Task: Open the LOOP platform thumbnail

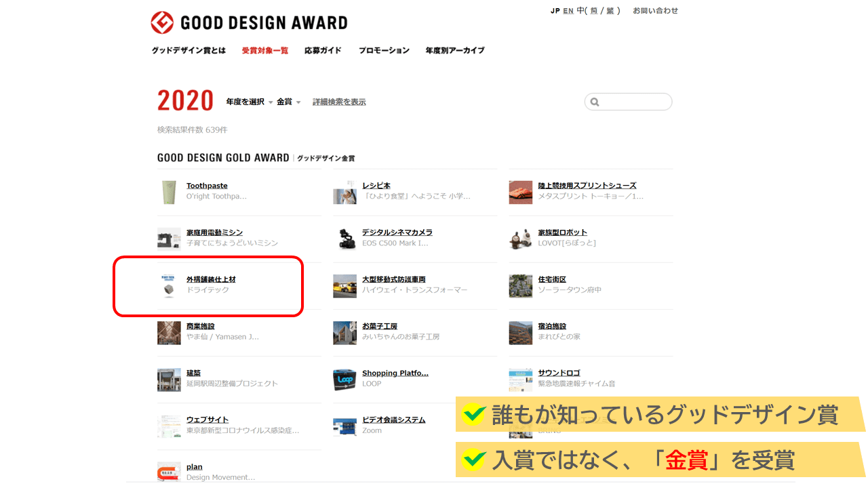Action: coord(344,380)
